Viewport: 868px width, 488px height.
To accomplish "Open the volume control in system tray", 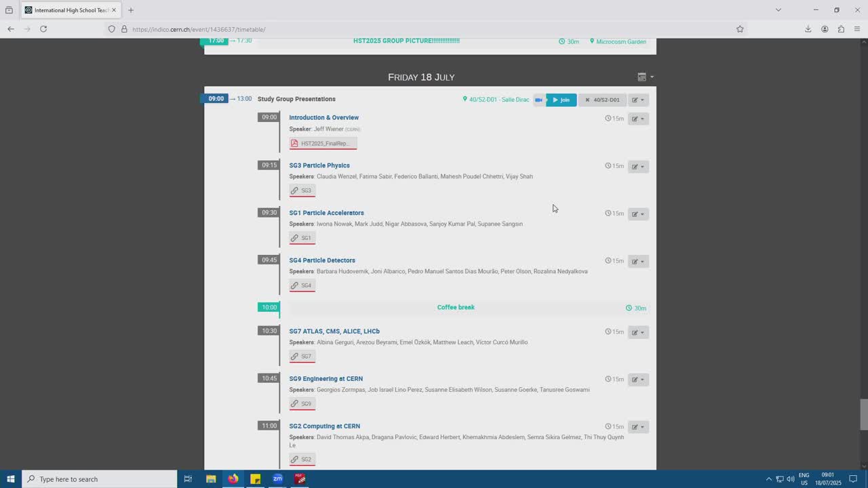I will 790,479.
